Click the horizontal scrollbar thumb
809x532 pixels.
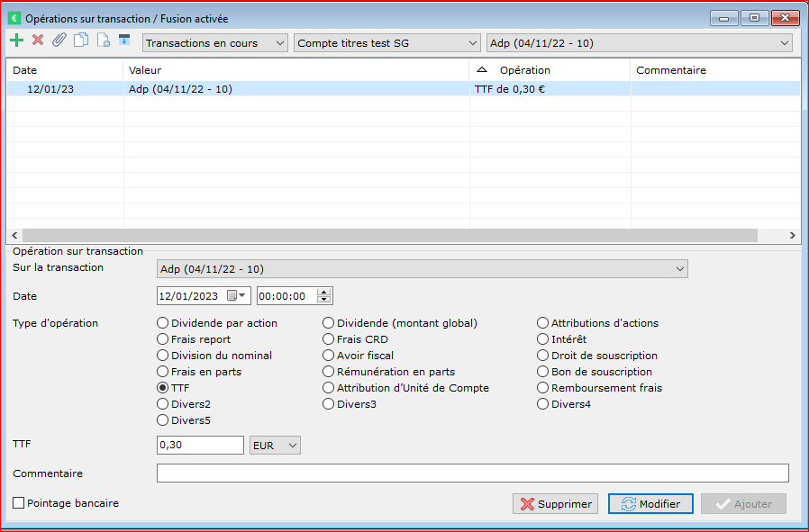[x=390, y=235]
